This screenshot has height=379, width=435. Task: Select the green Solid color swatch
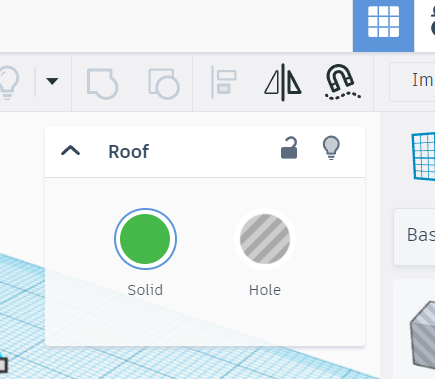click(145, 239)
